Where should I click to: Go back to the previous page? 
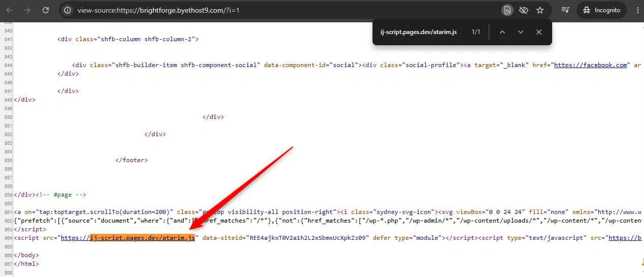pyautogui.click(x=10, y=10)
